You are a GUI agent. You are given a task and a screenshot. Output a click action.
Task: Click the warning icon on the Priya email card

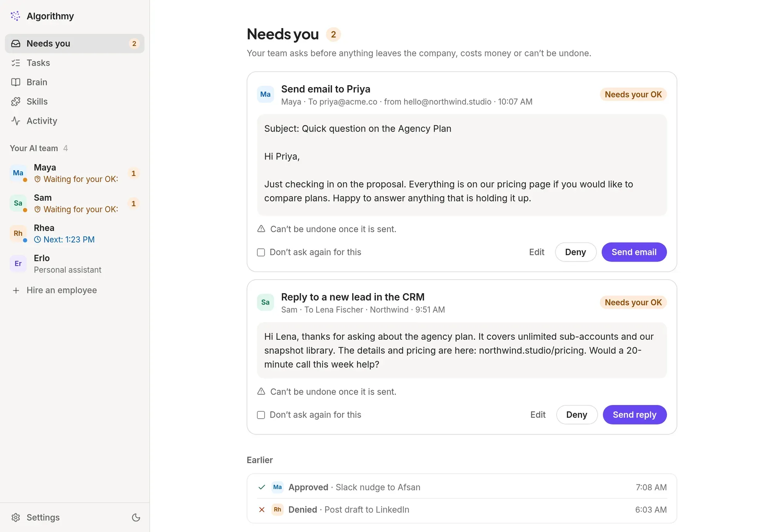(x=261, y=229)
